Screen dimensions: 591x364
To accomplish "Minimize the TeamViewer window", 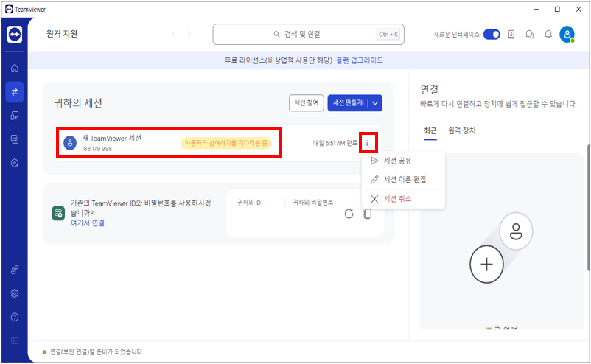I will coord(536,9).
